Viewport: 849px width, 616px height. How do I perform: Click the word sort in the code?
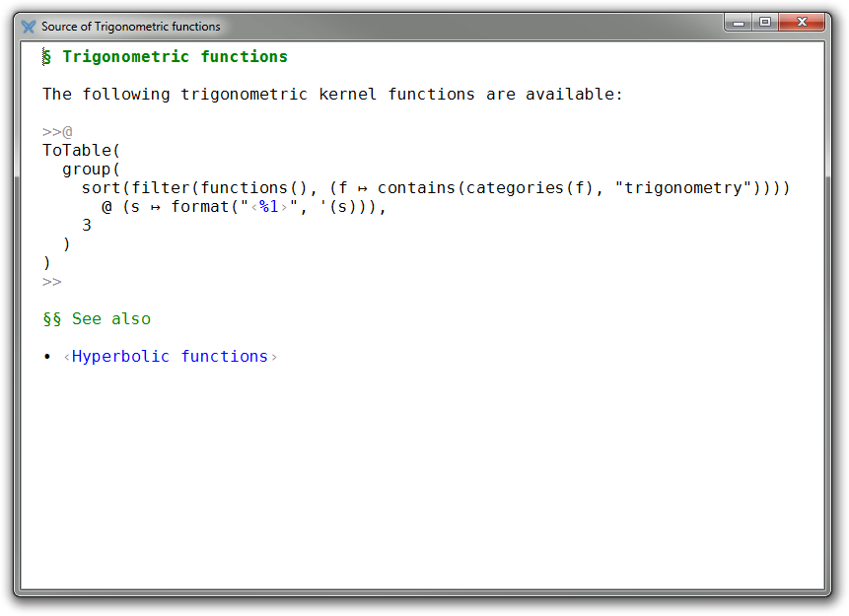coord(102,188)
